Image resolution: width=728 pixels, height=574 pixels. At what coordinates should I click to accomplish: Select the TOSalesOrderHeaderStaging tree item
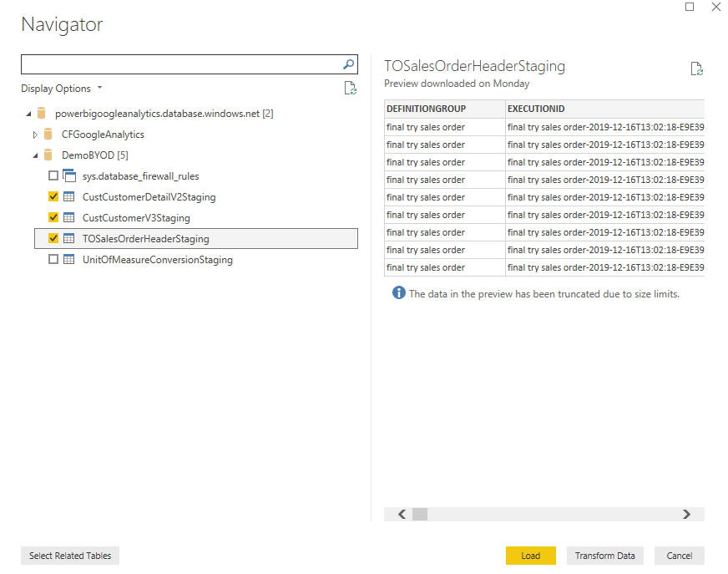(196, 238)
